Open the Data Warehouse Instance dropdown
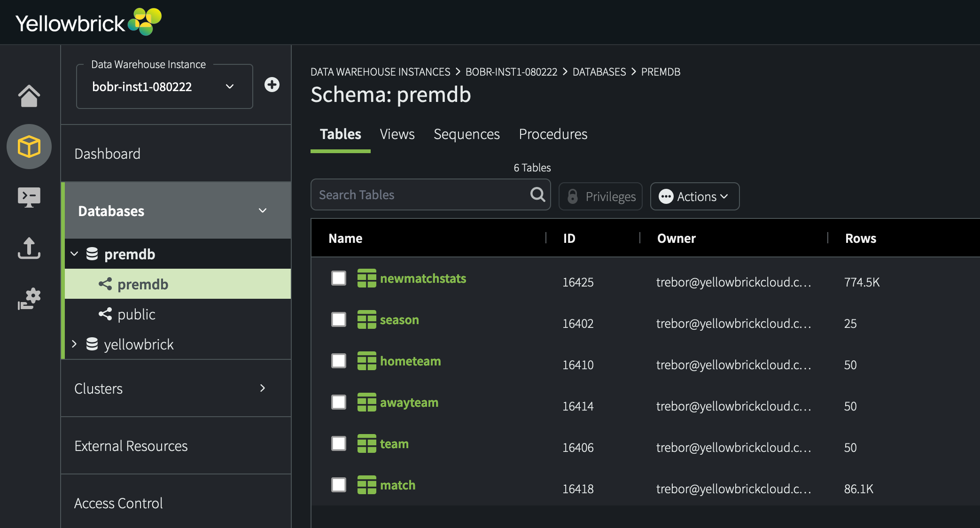The height and width of the screenshot is (528, 980). tap(164, 87)
